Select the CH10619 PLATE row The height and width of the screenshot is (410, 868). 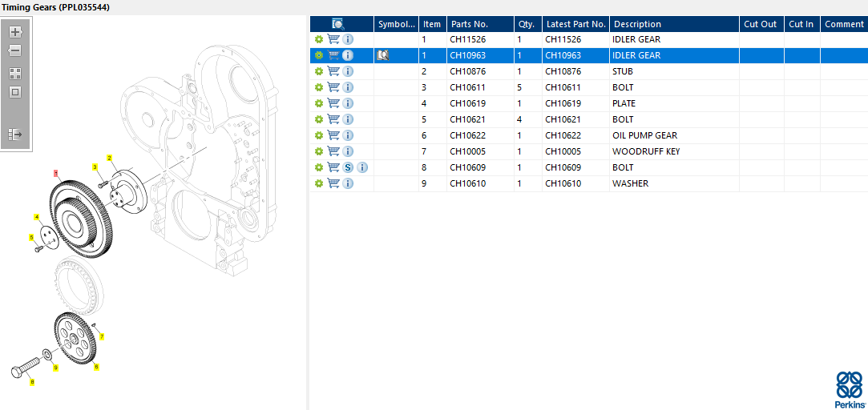tap(561, 103)
